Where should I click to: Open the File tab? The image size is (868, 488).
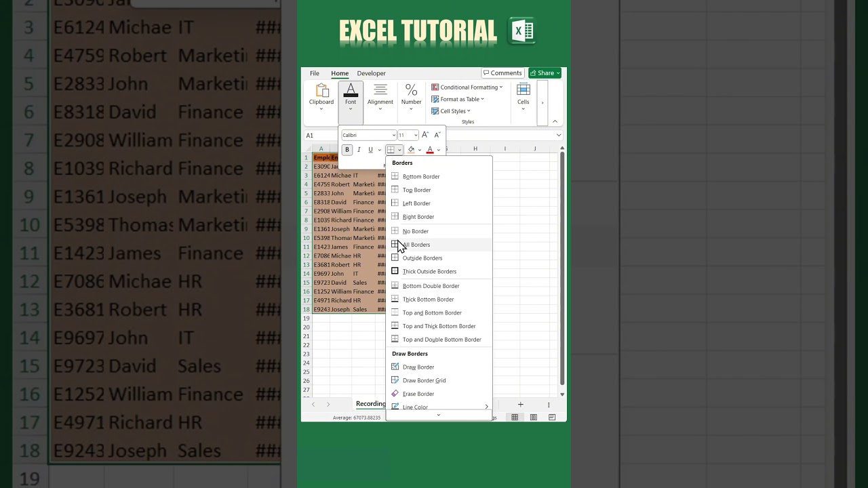(315, 73)
